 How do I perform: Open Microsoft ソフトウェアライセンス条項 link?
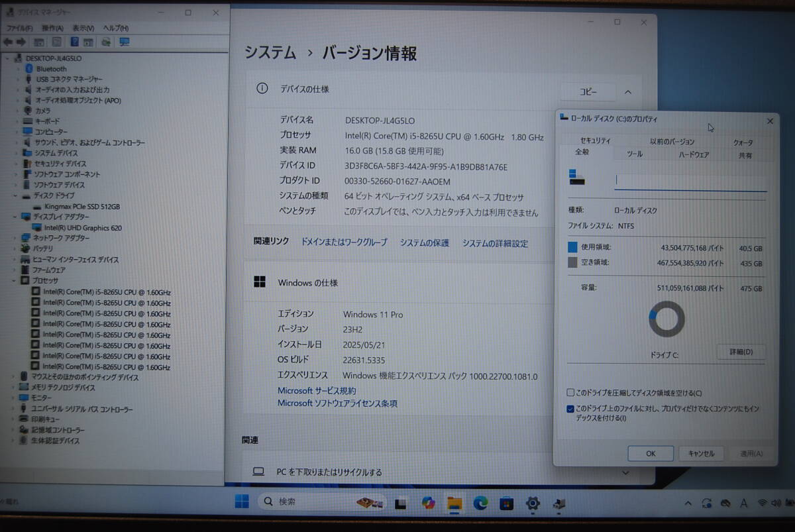pos(337,403)
